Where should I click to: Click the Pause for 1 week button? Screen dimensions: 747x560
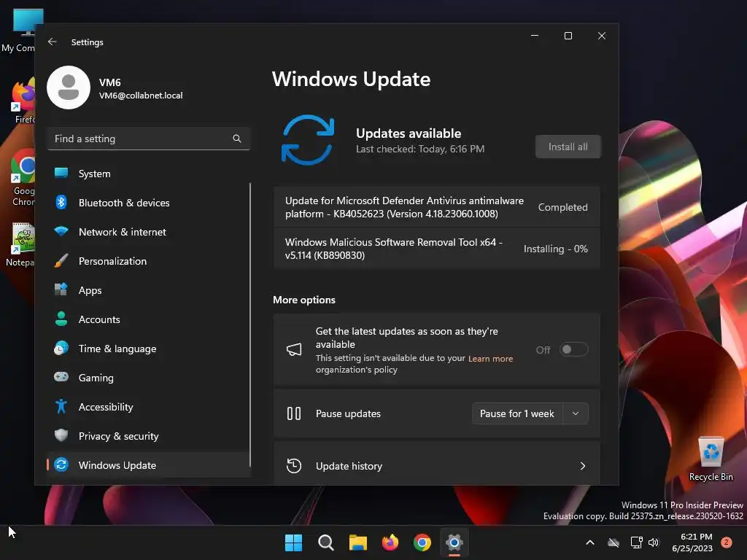(x=517, y=413)
